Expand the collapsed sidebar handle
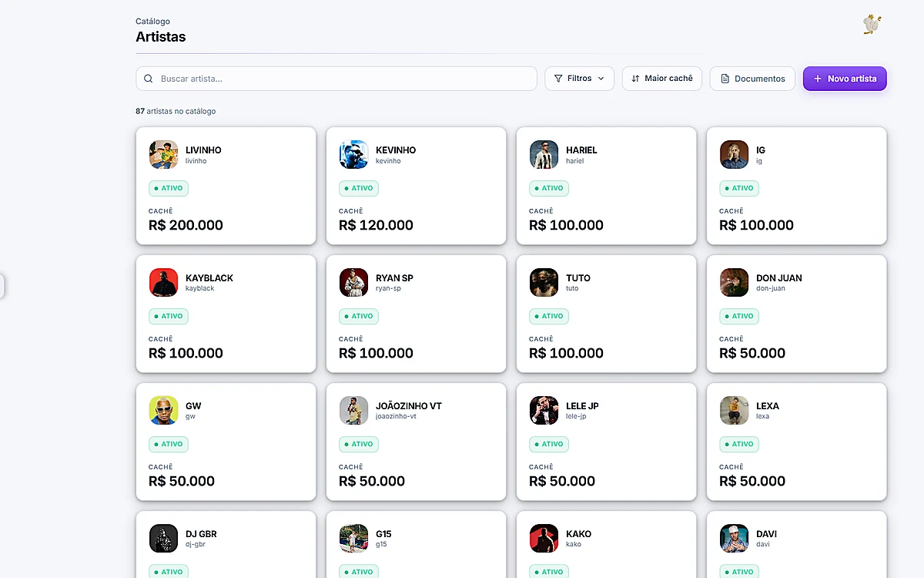Viewport: 924px width, 578px height. (2, 286)
